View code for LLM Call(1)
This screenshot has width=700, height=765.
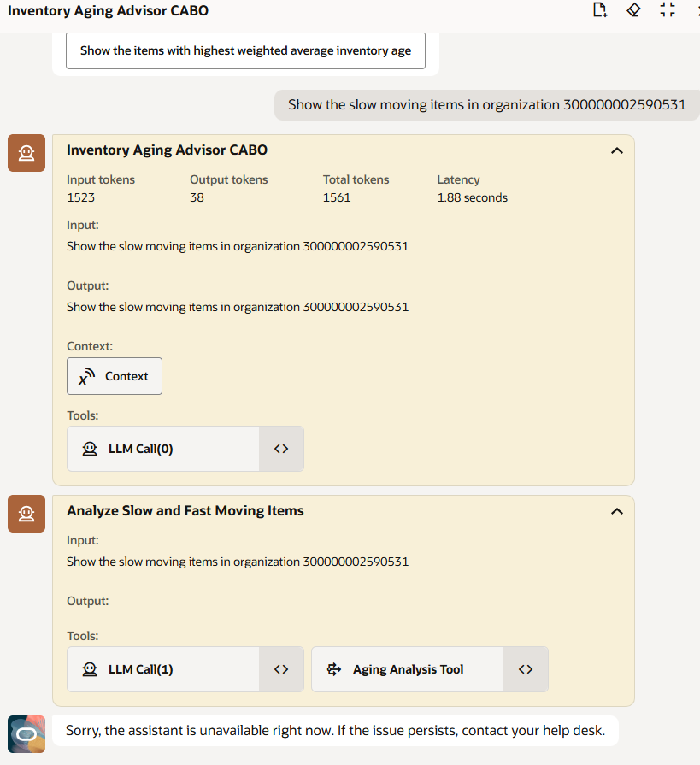[x=281, y=669]
